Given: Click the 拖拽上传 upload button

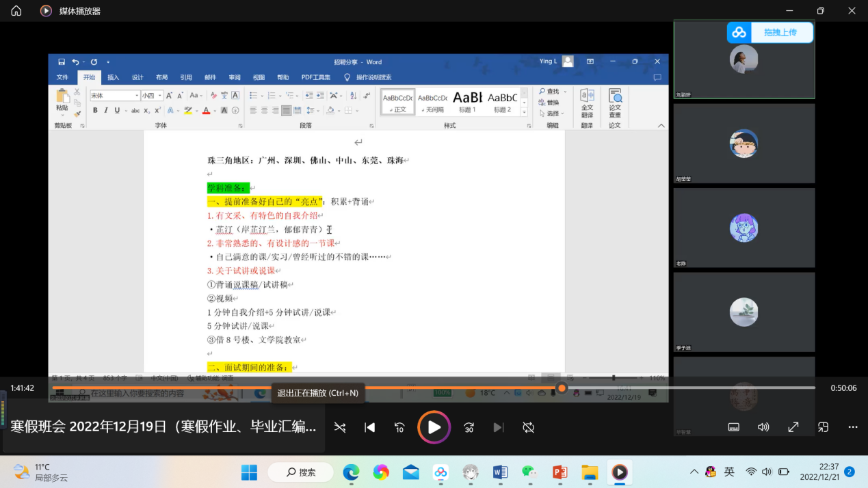Looking at the screenshot, I should (x=770, y=32).
